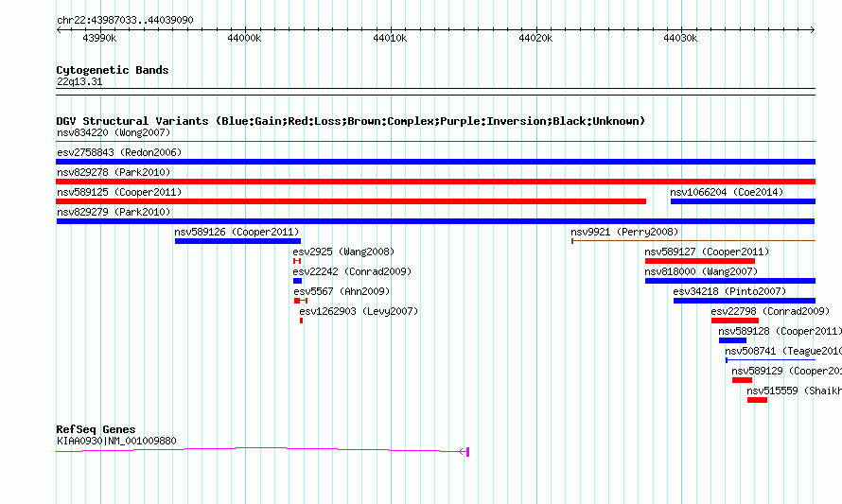Image resolution: width=842 pixels, height=504 pixels.
Task: Select variant label esv5567 (Ahn2009)
Action: (x=342, y=291)
